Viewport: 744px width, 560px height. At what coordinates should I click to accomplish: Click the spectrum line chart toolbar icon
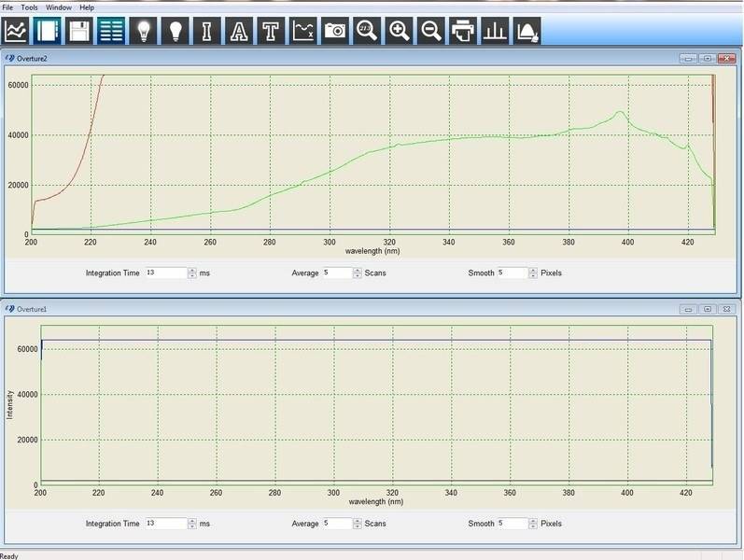(16, 30)
